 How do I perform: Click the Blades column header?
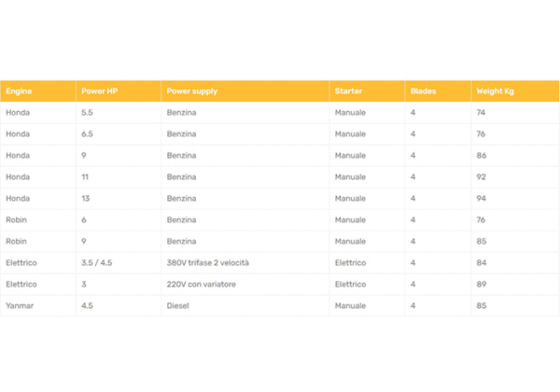438,91
